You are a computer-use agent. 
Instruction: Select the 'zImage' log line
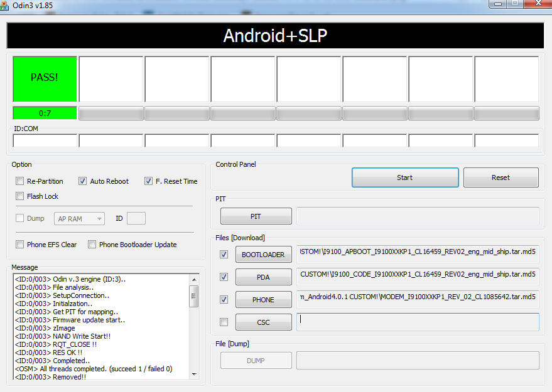(x=45, y=328)
